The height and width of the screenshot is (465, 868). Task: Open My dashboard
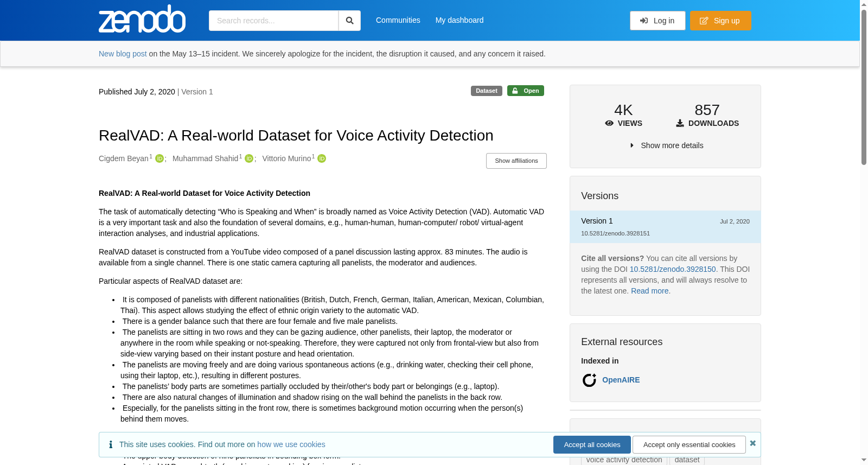459,20
